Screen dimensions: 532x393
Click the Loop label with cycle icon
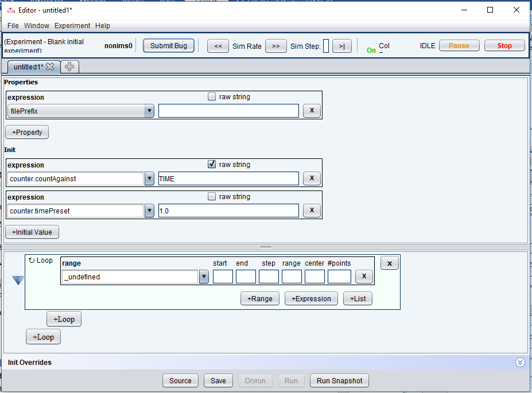pyautogui.click(x=41, y=260)
